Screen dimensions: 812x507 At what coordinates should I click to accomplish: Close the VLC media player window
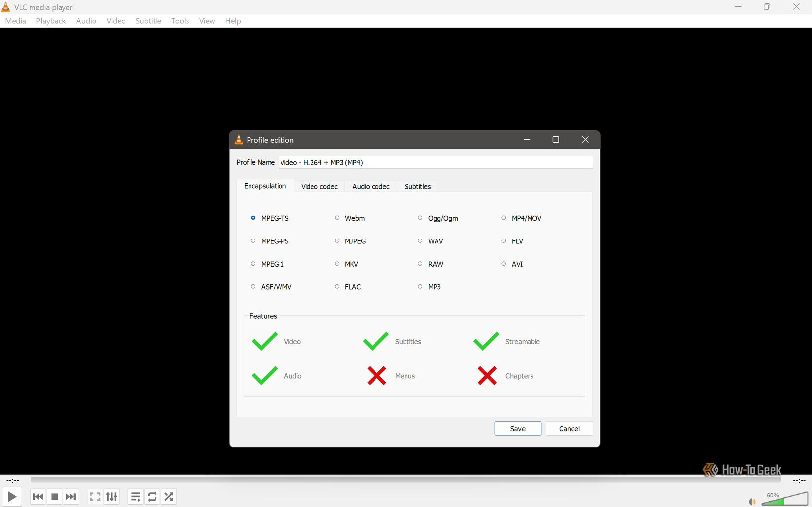(796, 7)
